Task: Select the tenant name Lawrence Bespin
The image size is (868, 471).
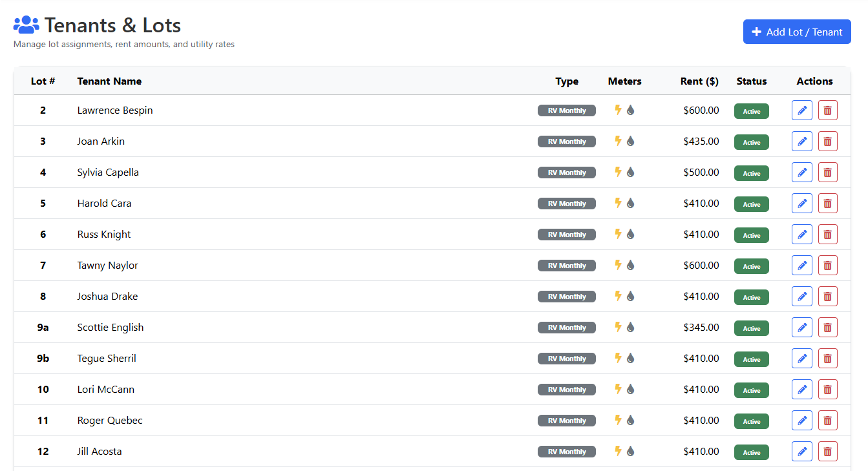Action: tap(115, 110)
